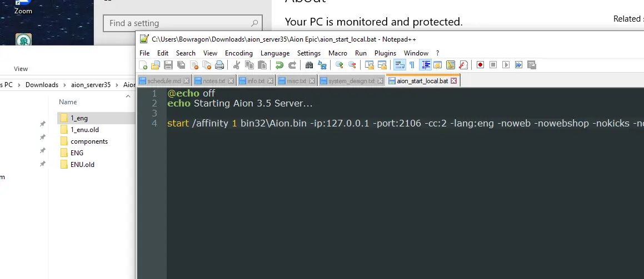Click the Copy toolbar icon
This screenshot has height=279, width=644.
point(249,65)
